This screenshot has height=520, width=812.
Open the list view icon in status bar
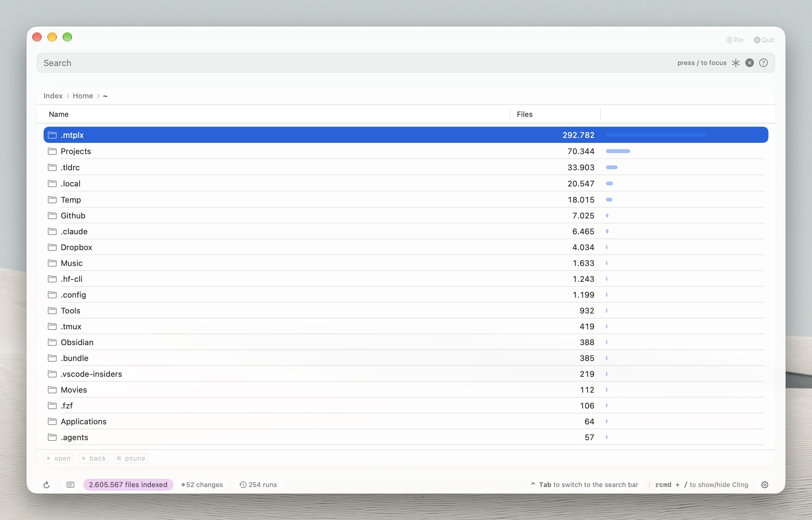[70, 485]
